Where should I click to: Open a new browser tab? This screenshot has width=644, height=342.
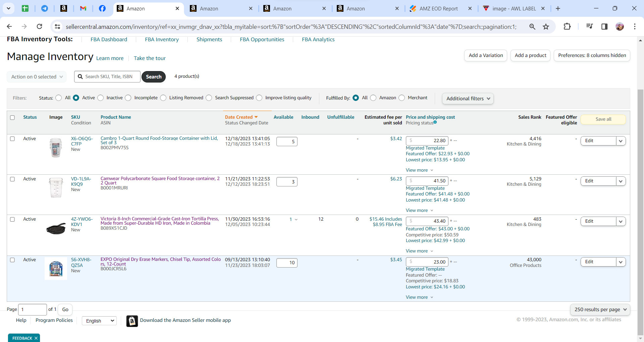click(x=558, y=8)
